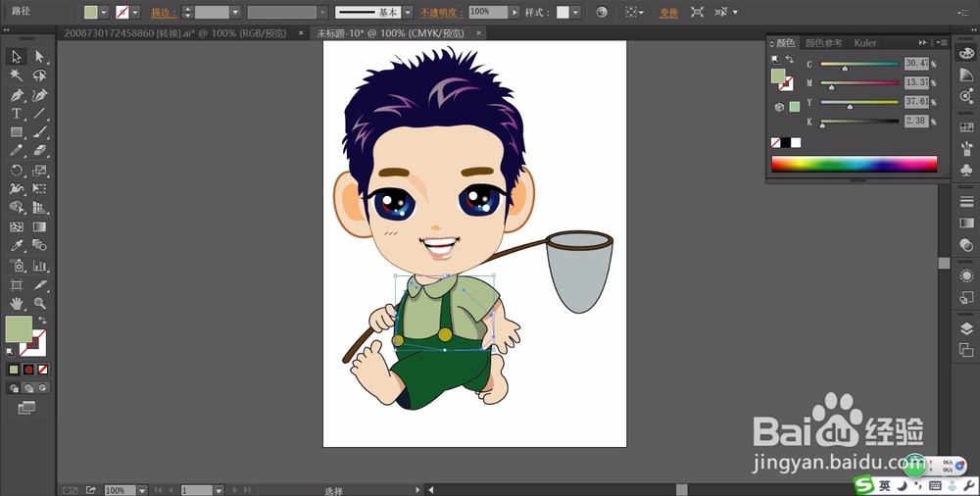
Task: Open the Color palette panel icon in dock
Action: click(966, 54)
